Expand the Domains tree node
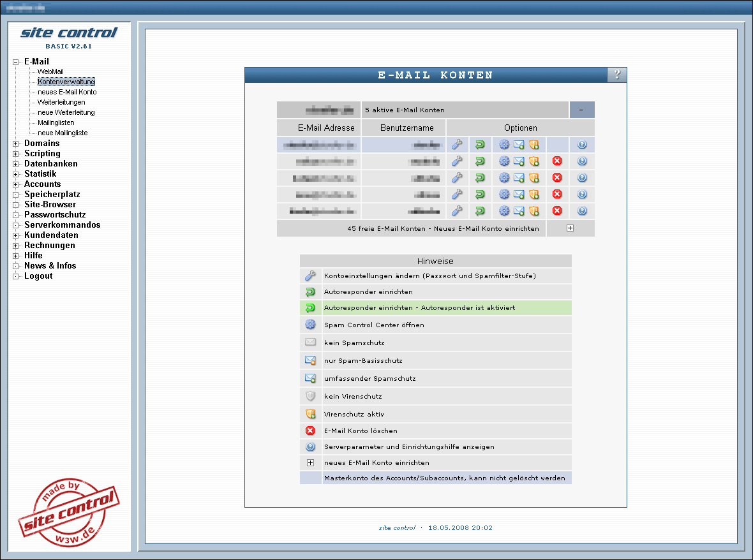Image resolution: width=753 pixels, height=560 pixels. pyautogui.click(x=16, y=144)
